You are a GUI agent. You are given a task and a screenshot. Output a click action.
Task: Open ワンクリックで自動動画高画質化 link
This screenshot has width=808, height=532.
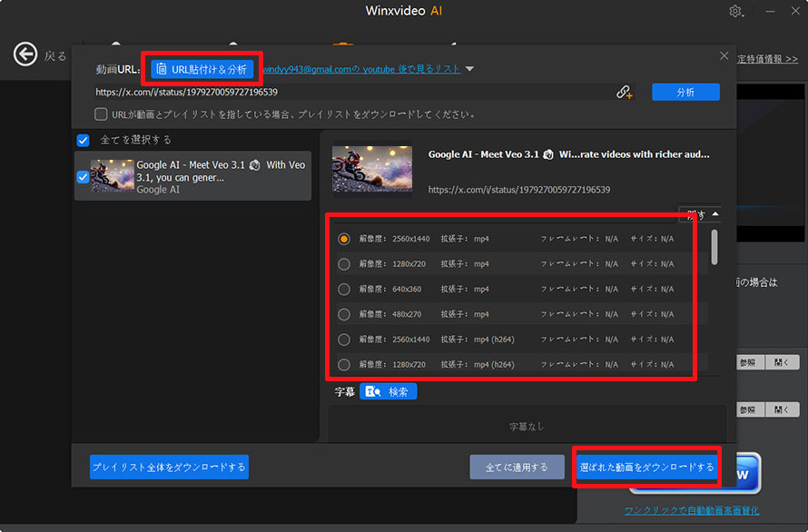pyautogui.click(x=692, y=510)
